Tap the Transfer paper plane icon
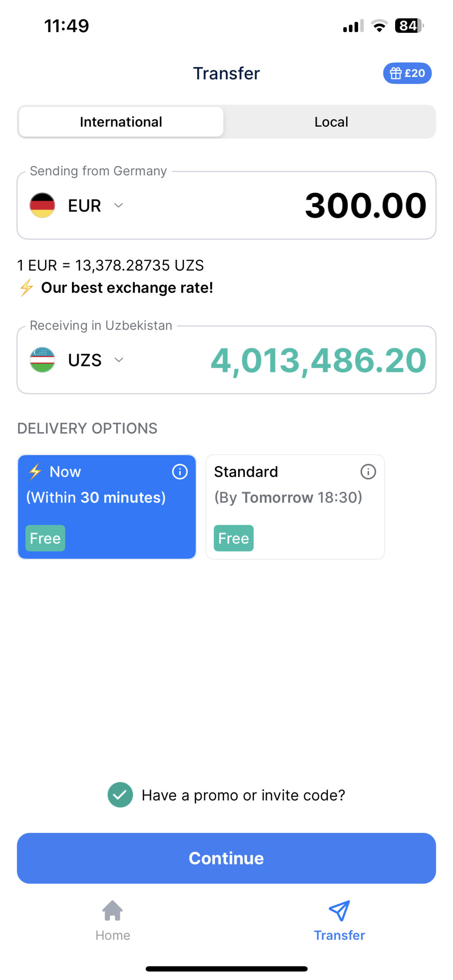The width and height of the screenshot is (453, 980). 339,910
